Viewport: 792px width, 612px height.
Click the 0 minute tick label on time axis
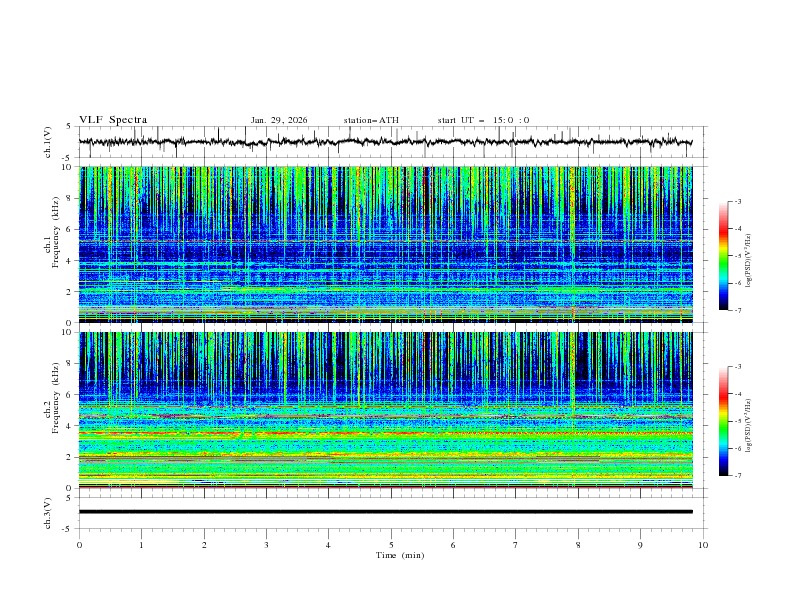[79, 544]
